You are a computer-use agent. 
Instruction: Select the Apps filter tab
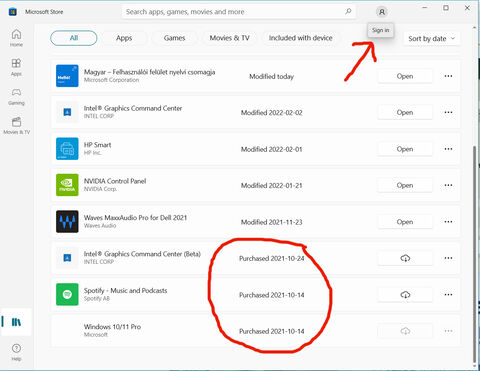click(124, 38)
